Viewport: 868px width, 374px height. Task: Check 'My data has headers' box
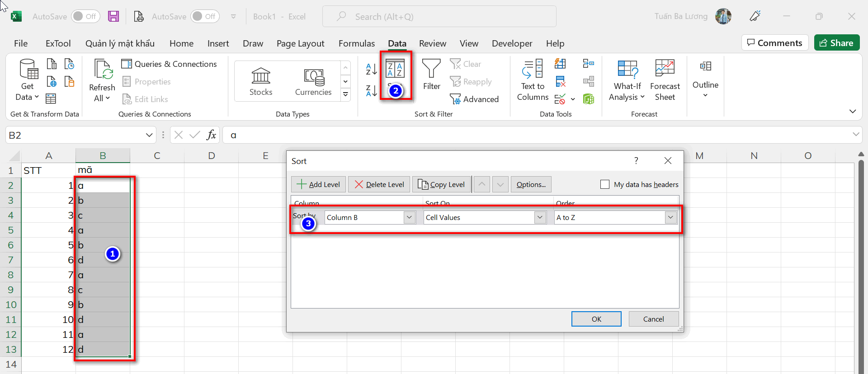[605, 184]
